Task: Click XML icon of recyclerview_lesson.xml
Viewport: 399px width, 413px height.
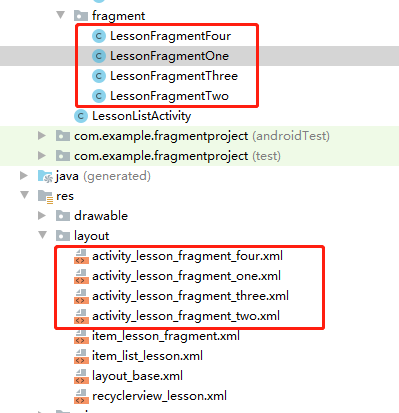Action: (x=81, y=396)
